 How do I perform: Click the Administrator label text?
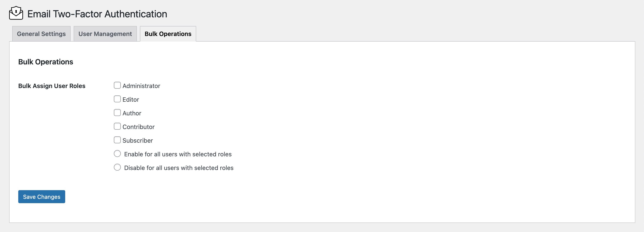141,86
